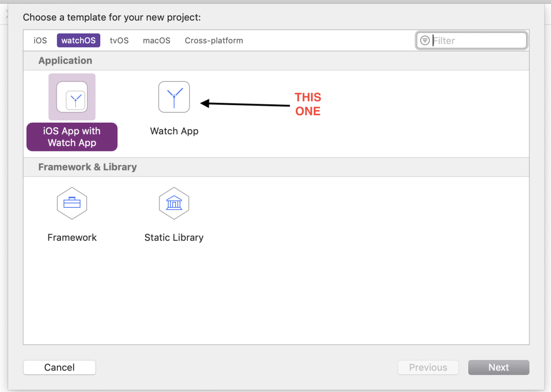551x392 pixels.
Task: Click the iOS App with Watch App label
Action: click(72, 137)
